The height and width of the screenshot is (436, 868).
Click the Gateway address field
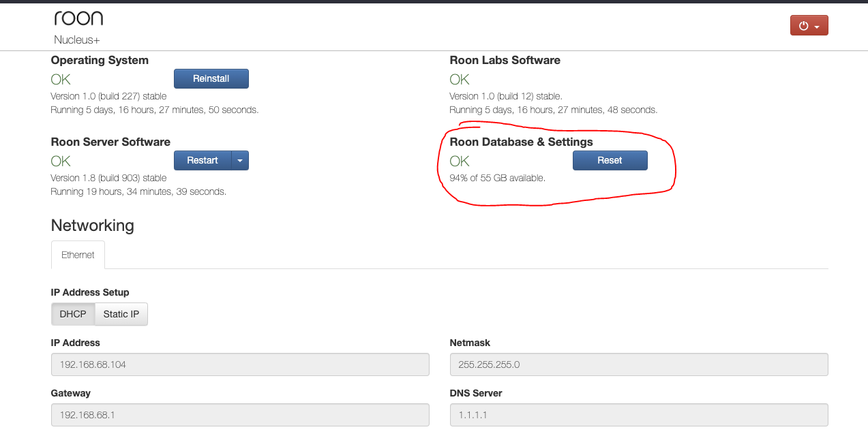(x=240, y=415)
